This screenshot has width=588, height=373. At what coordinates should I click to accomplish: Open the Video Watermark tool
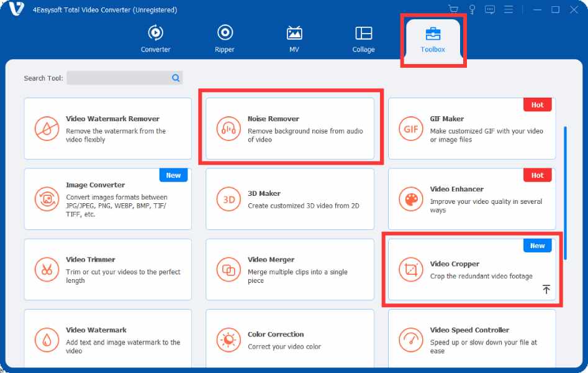point(108,339)
